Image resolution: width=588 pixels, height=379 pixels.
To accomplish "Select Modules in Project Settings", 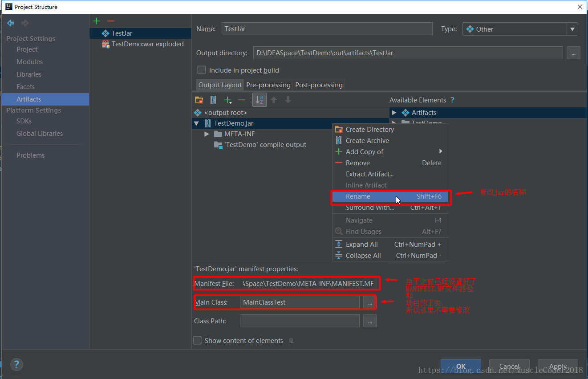I will tap(30, 62).
